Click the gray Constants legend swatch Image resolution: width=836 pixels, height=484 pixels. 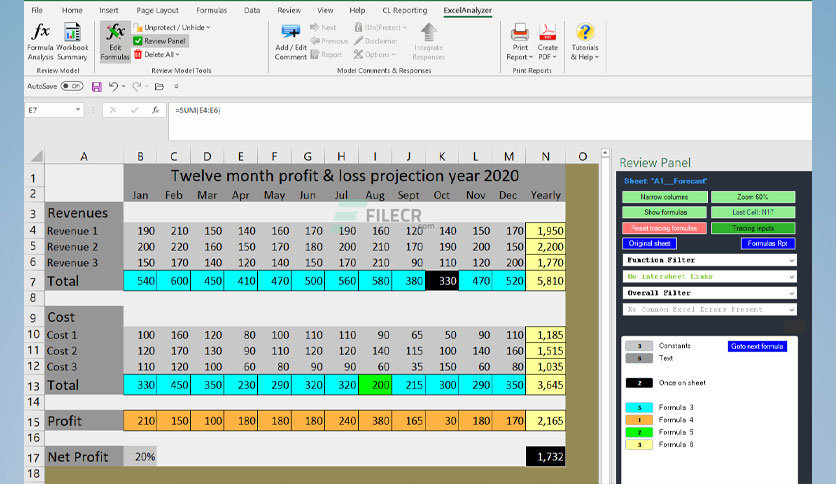pos(639,346)
